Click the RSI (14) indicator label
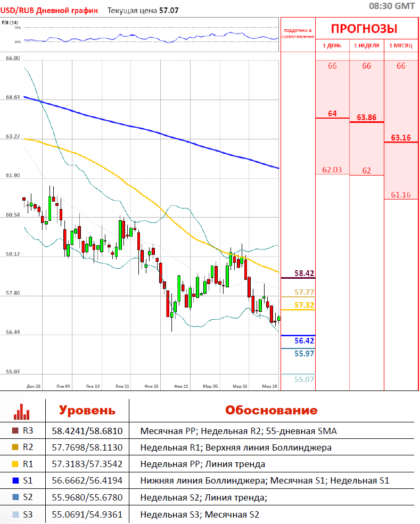 click(9, 22)
